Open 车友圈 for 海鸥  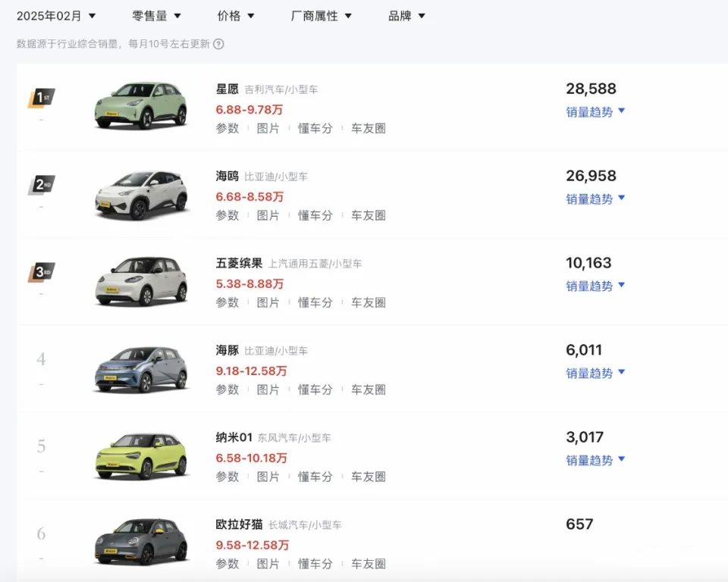(369, 216)
